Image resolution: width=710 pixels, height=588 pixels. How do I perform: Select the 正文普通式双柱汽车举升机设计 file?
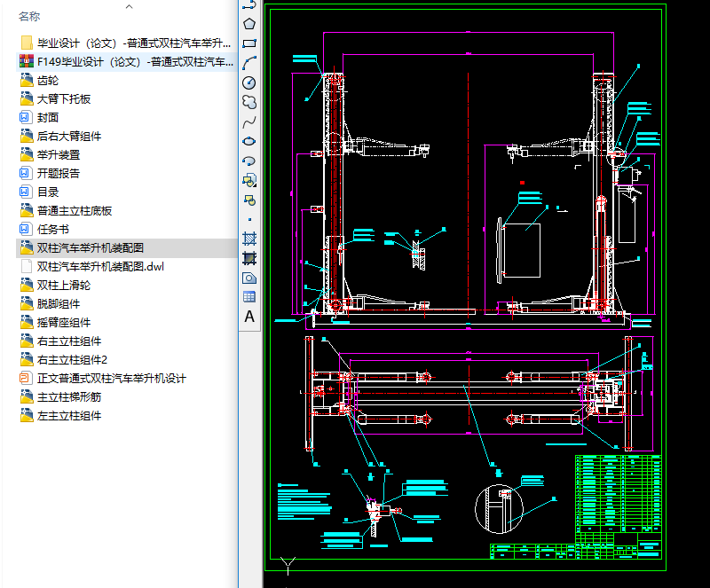pos(112,379)
